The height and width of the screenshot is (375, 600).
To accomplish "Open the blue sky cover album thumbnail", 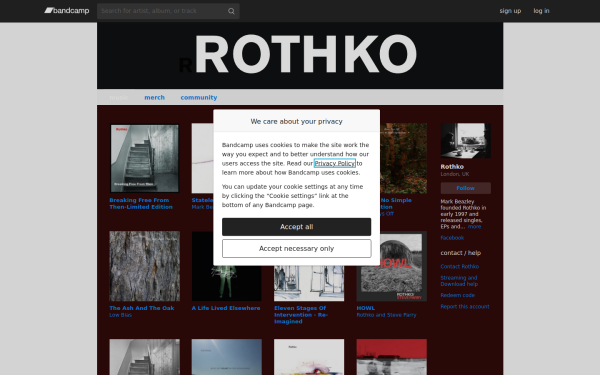I will (227, 357).
